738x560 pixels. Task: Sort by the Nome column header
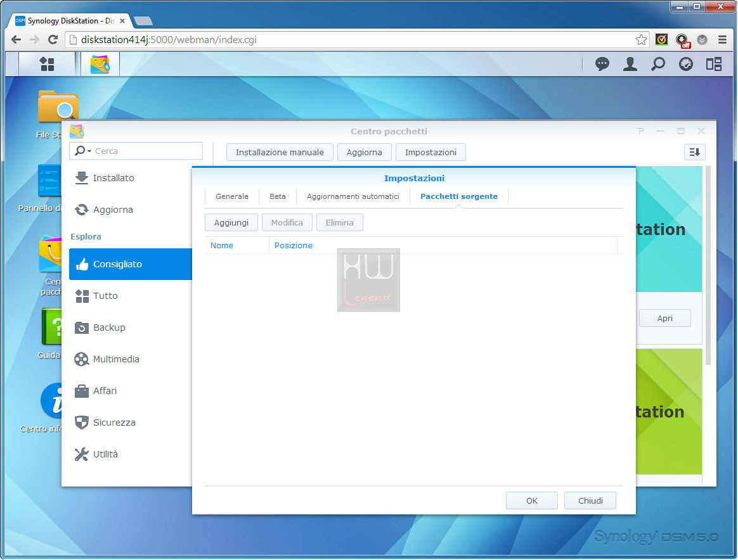(x=236, y=245)
